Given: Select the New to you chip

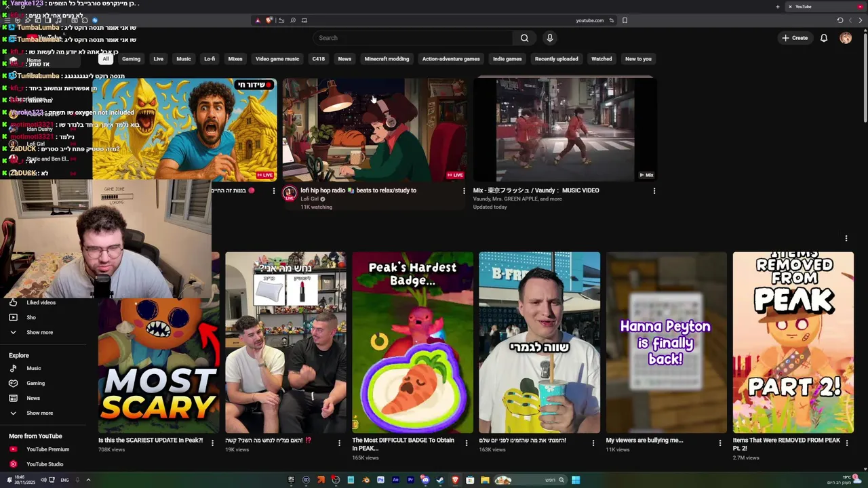Looking at the screenshot, I should click(x=638, y=59).
